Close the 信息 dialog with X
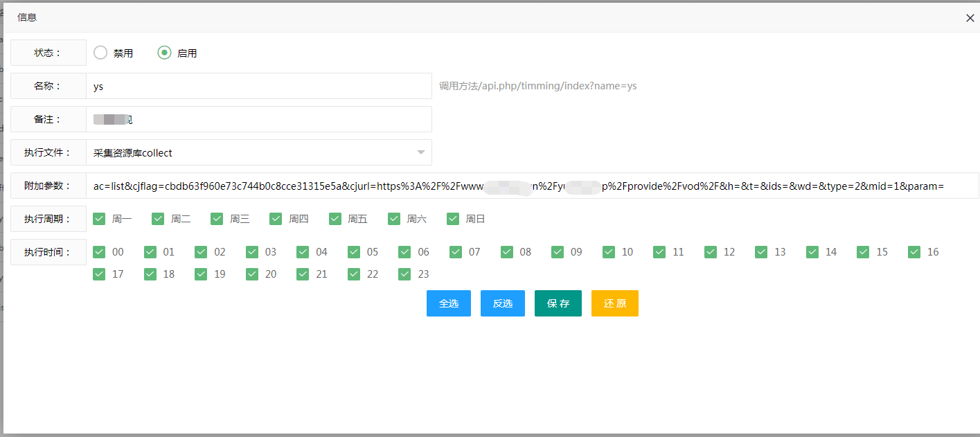Viewport: 980px width, 437px height. 970,18
